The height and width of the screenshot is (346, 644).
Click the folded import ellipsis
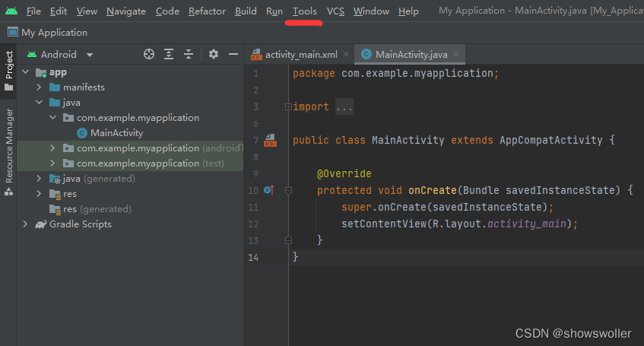[x=344, y=106]
